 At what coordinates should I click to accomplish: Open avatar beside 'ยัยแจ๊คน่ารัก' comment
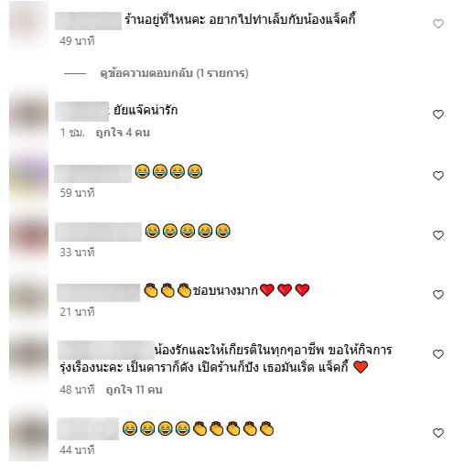tap(28, 115)
